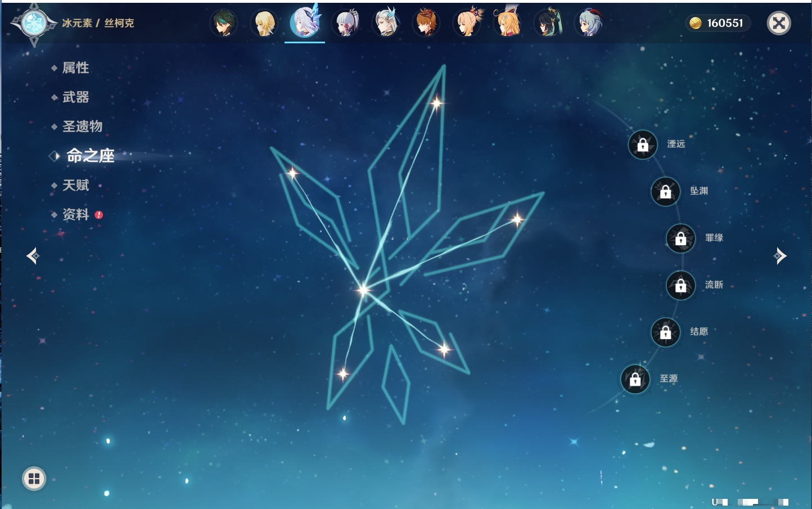The height and width of the screenshot is (509, 812).
Task: Open the grid menu button at bottom-left
Action: [34, 479]
